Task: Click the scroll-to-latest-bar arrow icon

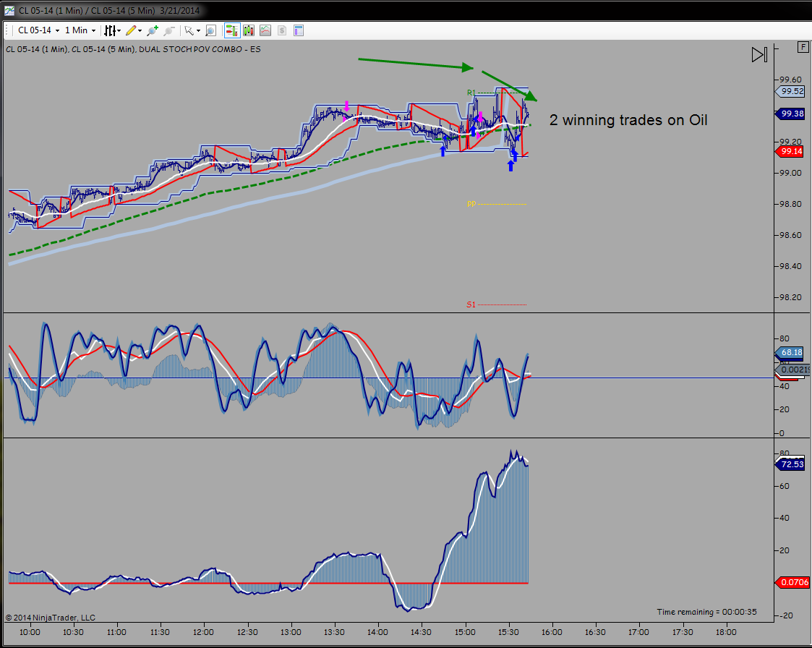Action: (759, 54)
